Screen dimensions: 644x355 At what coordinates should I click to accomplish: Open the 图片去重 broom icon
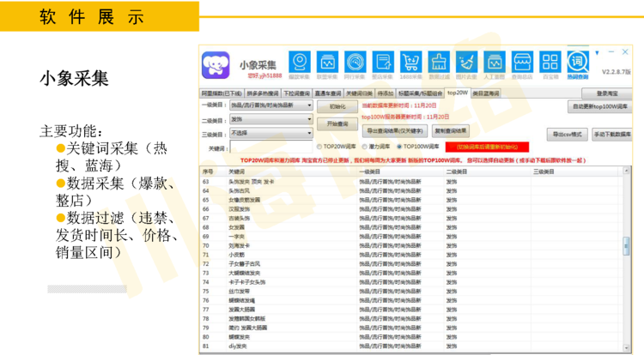(x=466, y=63)
